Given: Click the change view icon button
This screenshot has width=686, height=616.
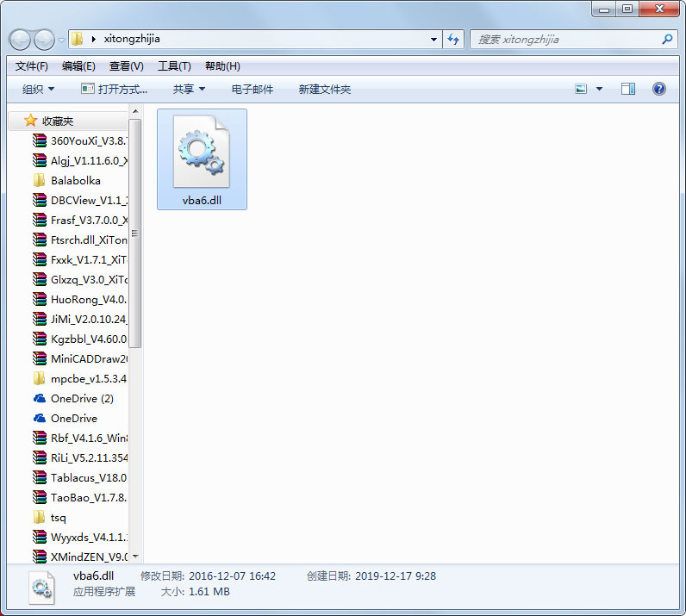Looking at the screenshot, I should pyautogui.click(x=581, y=89).
